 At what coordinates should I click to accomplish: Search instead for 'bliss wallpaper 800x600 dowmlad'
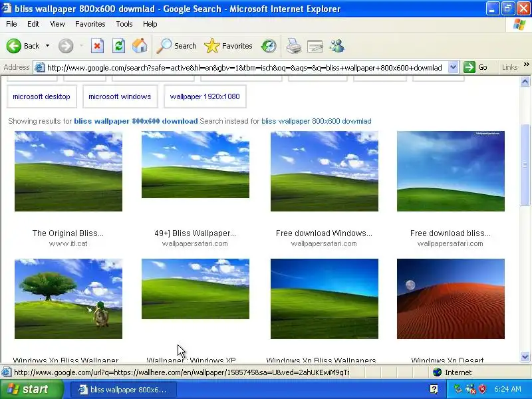coord(317,121)
